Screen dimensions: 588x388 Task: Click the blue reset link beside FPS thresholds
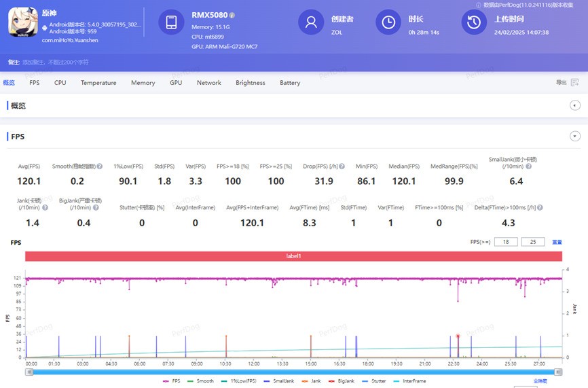coord(557,242)
